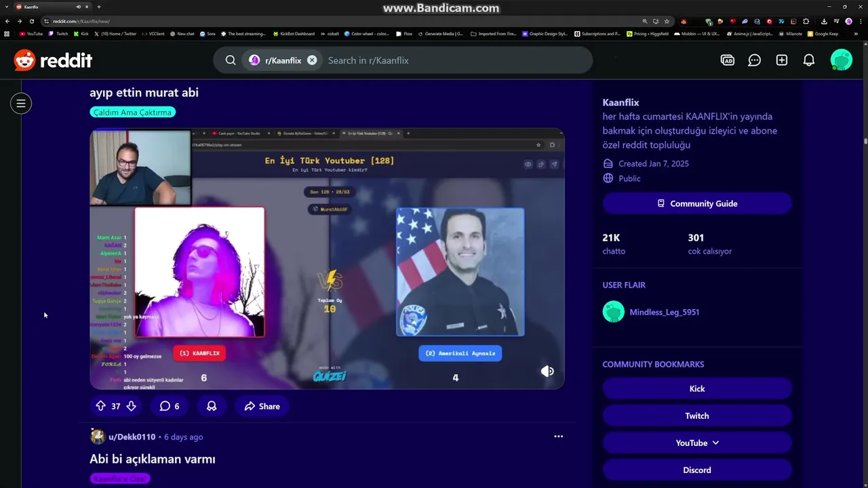This screenshot has width=868, height=488.
Task: Visit u/Dekk0110 profile link
Action: (x=132, y=437)
